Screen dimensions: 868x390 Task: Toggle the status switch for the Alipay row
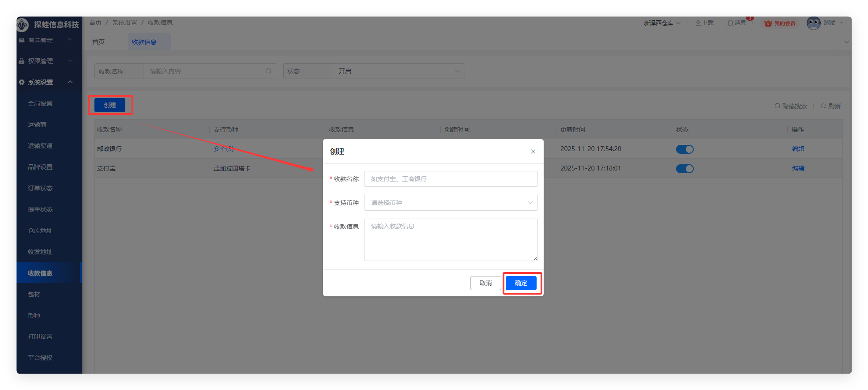[684, 169]
